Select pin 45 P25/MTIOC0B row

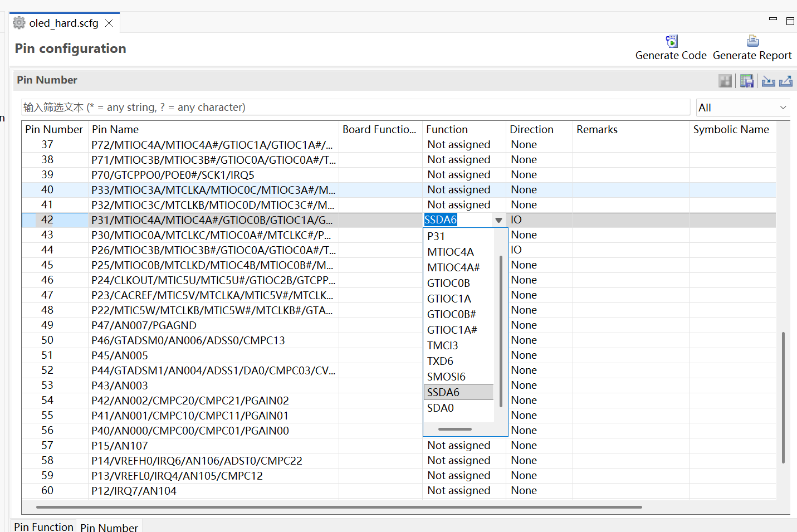pos(399,265)
